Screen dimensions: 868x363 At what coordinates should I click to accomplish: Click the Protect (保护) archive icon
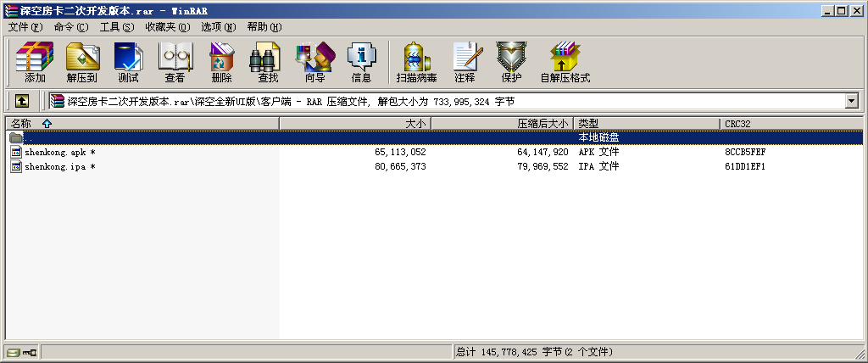pyautogui.click(x=511, y=62)
